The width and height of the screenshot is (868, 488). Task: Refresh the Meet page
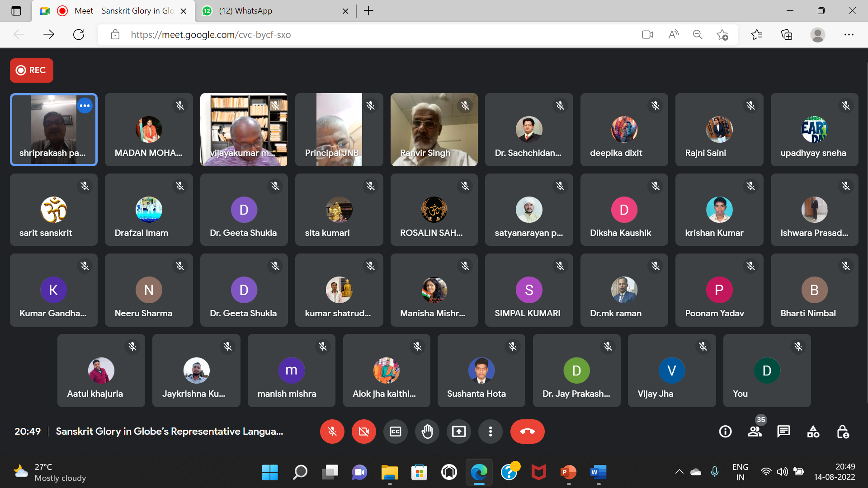[x=79, y=35]
